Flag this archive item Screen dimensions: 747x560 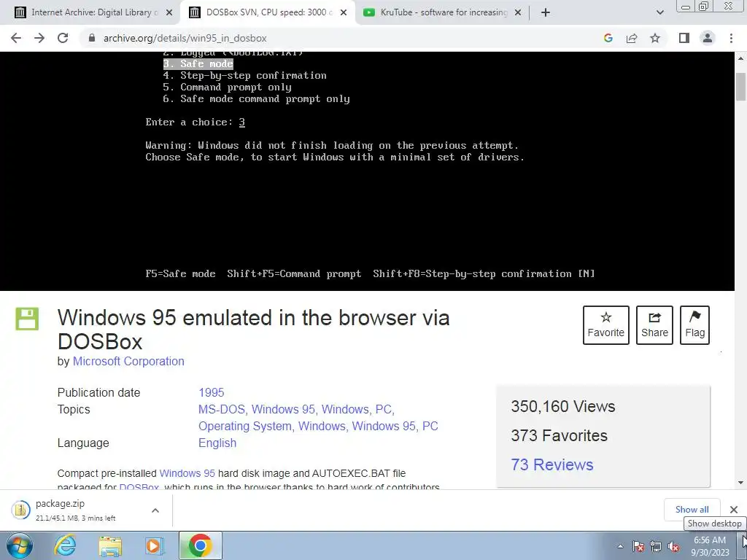(x=694, y=324)
